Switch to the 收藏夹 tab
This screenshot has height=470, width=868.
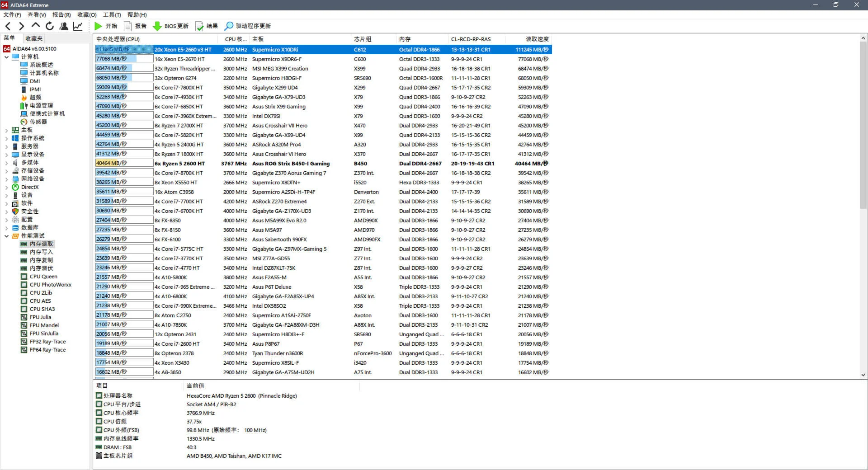pyautogui.click(x=34, y=38)
